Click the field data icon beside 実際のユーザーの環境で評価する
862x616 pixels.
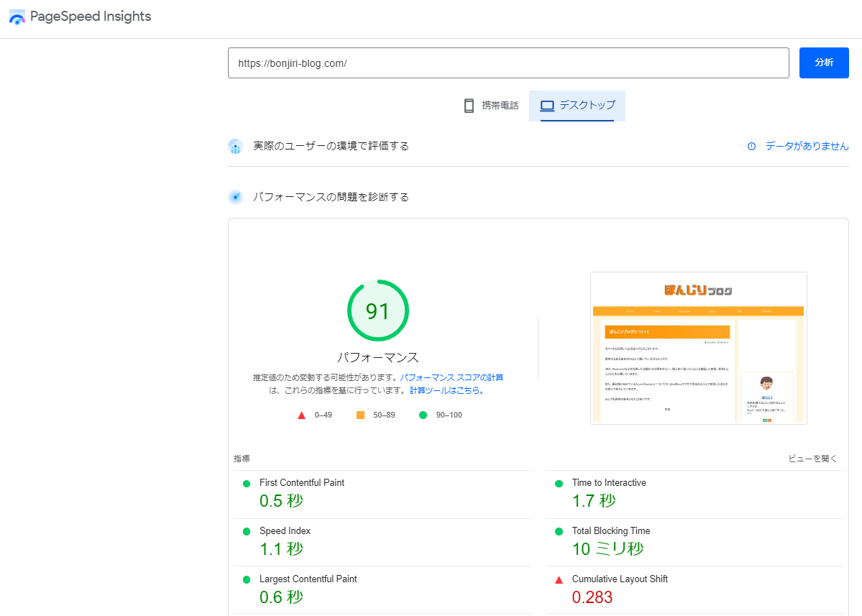pyautogui.click(x=235, y=146)
